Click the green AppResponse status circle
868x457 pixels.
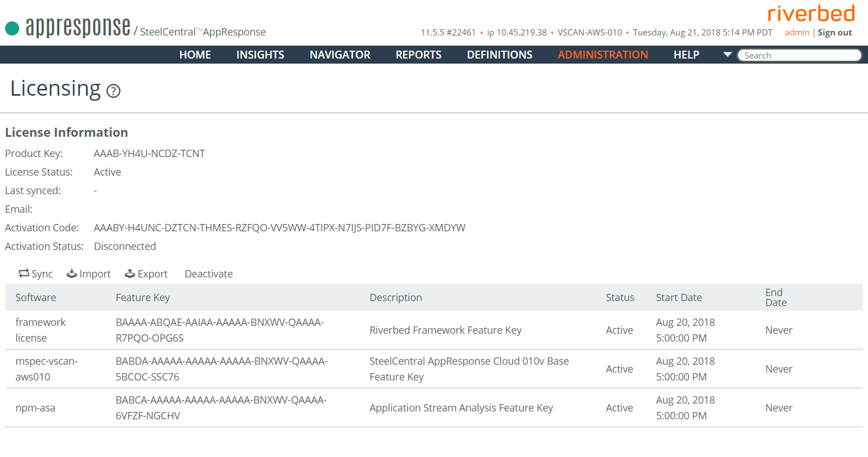pyautogui.click(x=12, y=28)
